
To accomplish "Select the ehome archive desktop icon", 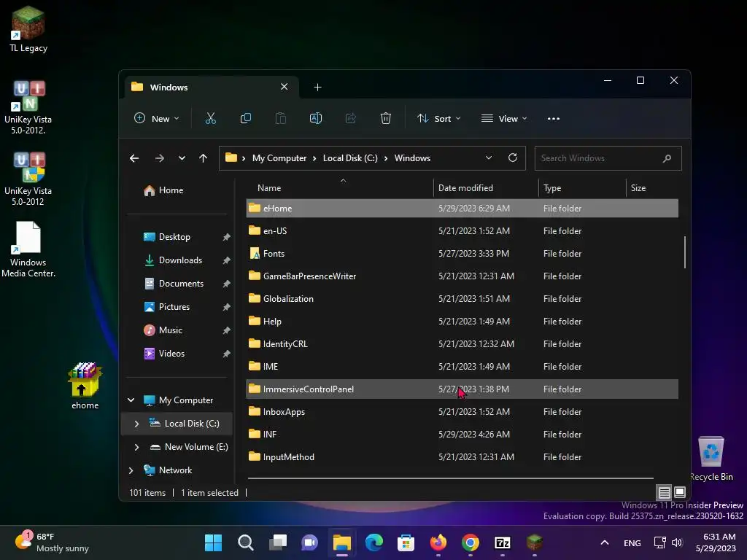I will pyautogui.click(x=85, y=386).
